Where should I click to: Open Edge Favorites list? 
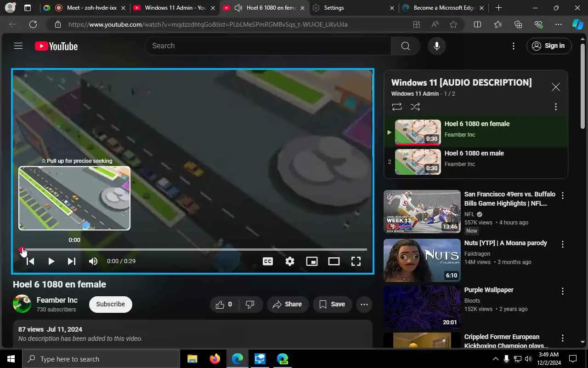498,25
